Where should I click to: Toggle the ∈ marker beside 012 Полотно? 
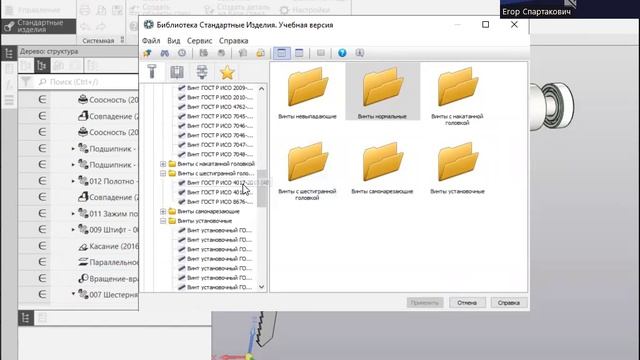click(42, 180)
